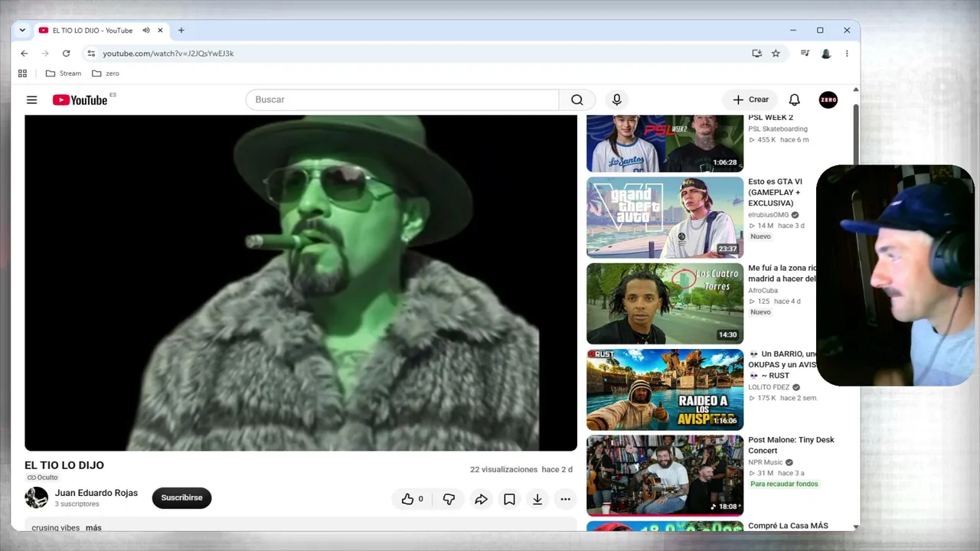Open a new tab with plus button
Viewport: 980px width, 551px height.
pos(181,31)
